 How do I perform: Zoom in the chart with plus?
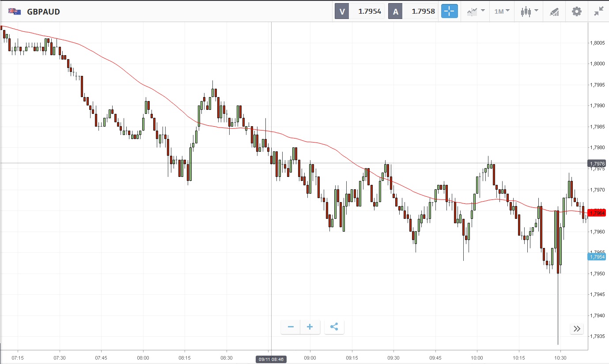pyautogui.click(x=310, y=327)
